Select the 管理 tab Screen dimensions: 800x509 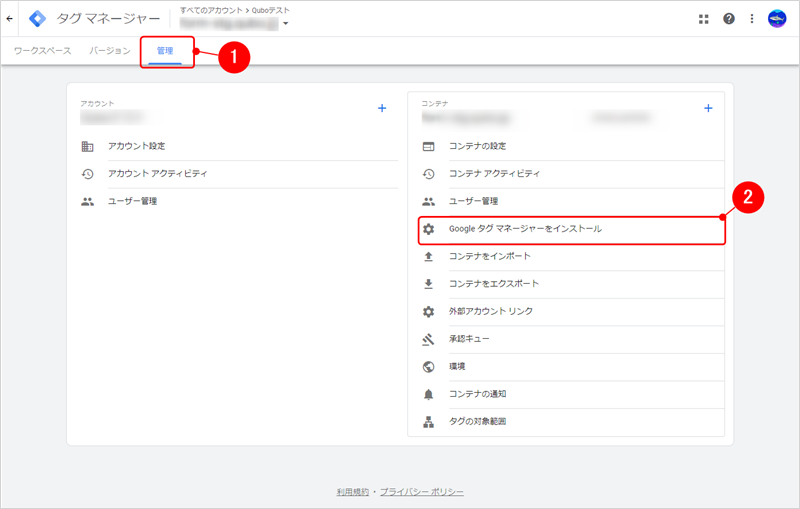click(166, 51)
